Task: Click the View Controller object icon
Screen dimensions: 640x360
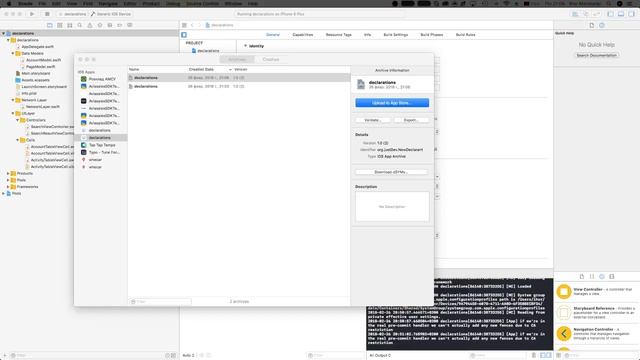Action: pyautogui.click(x=564, y=292)
